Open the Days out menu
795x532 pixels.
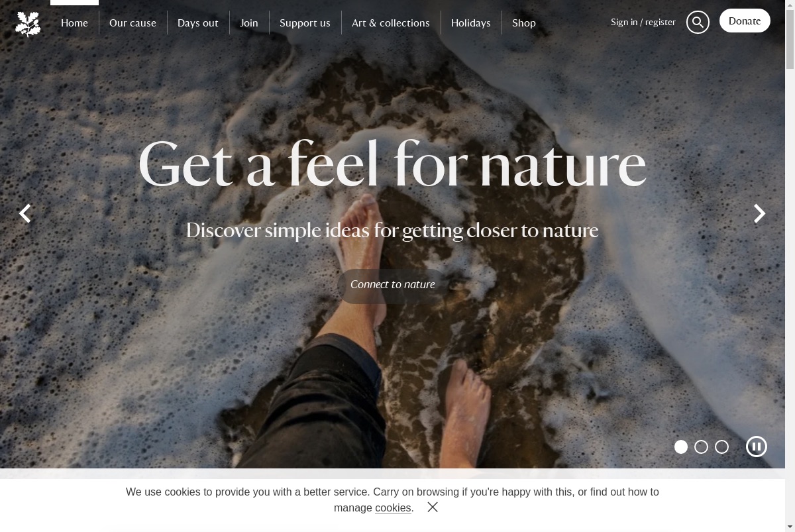[198, 23]
